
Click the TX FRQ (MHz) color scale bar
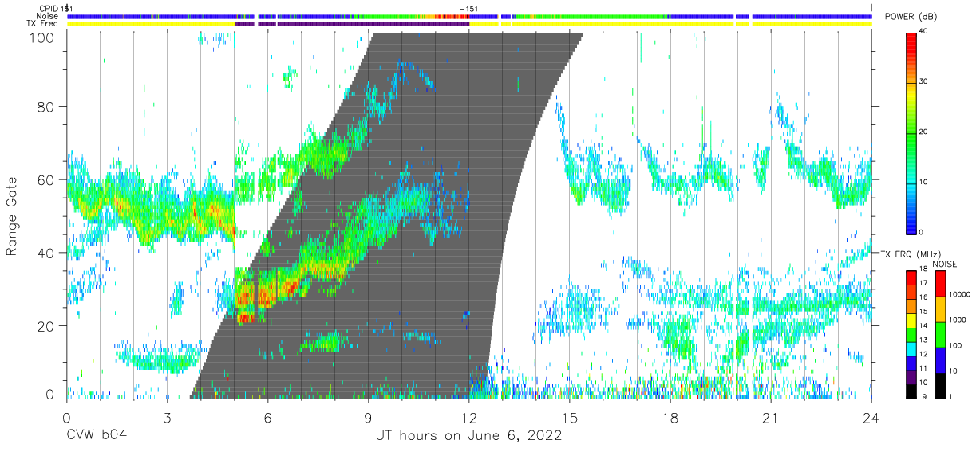point(911,334)
